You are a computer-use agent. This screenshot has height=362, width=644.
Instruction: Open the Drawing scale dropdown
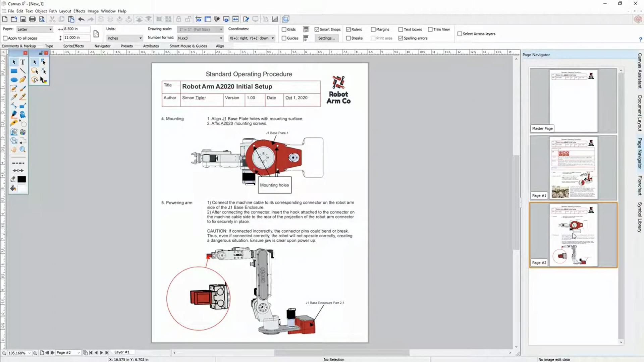point(200,29)
